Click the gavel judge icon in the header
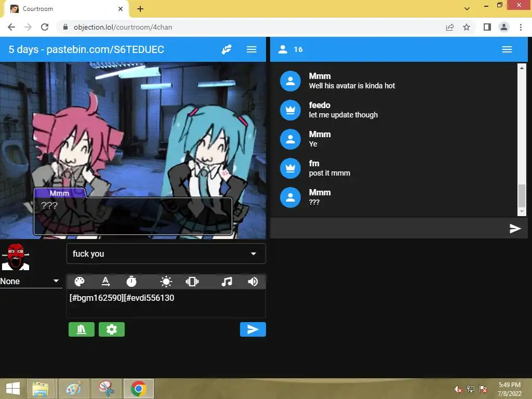 coord(227,49)
